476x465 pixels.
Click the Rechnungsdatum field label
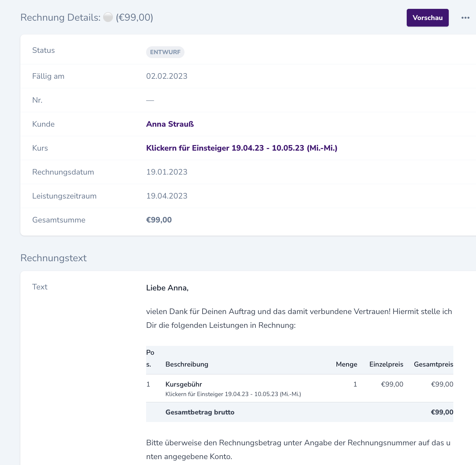coord(63,172)
